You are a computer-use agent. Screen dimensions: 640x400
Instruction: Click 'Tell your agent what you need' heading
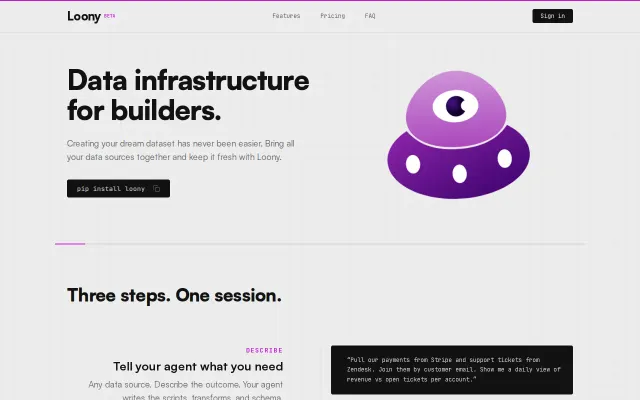pos(198,367)
